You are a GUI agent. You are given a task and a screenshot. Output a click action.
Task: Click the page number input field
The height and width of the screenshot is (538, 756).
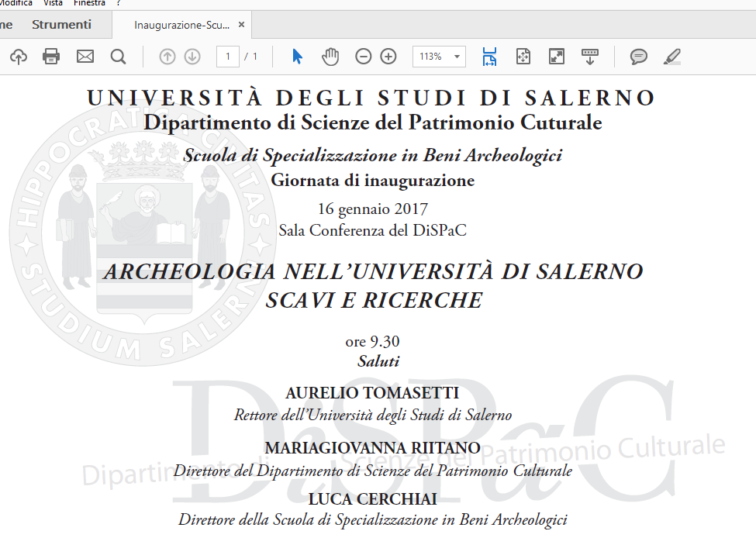coord(227,57)
